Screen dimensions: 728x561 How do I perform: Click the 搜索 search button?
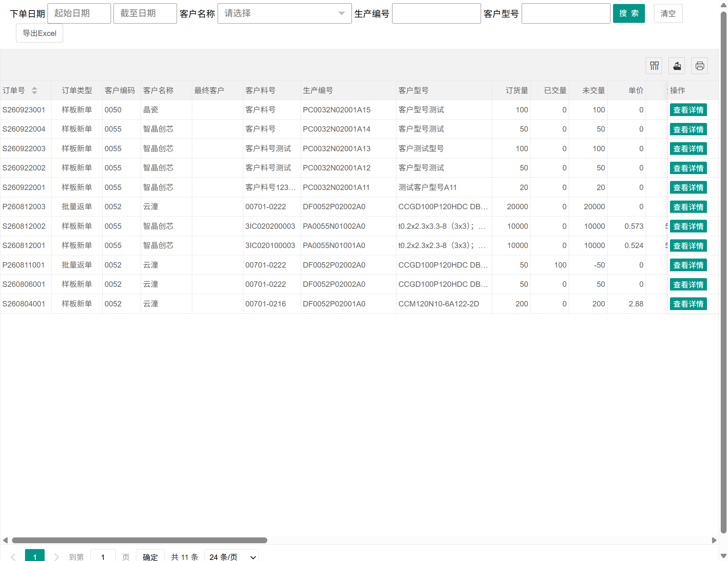coord(629,13)
